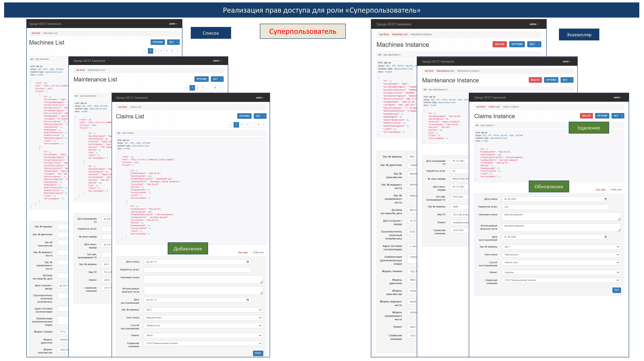
Task: Click the PUT button in Claims Instance form
Action: [x=616, y=290]
